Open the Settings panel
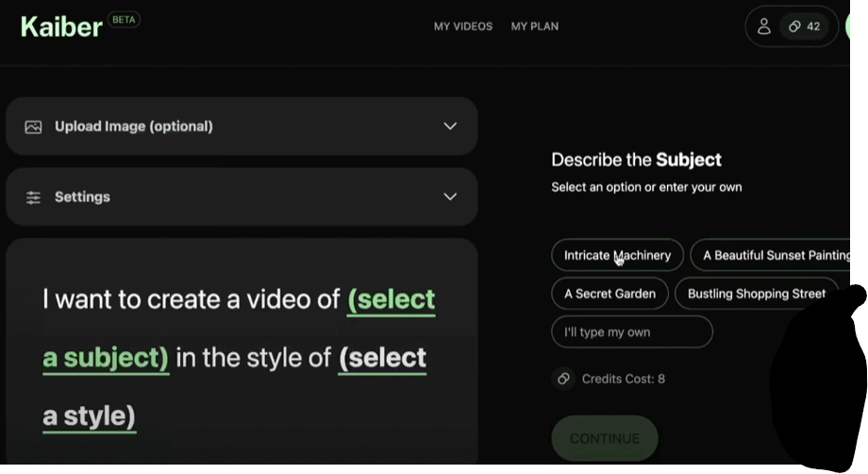Screen dimensions: 868x474 (242, 196)
